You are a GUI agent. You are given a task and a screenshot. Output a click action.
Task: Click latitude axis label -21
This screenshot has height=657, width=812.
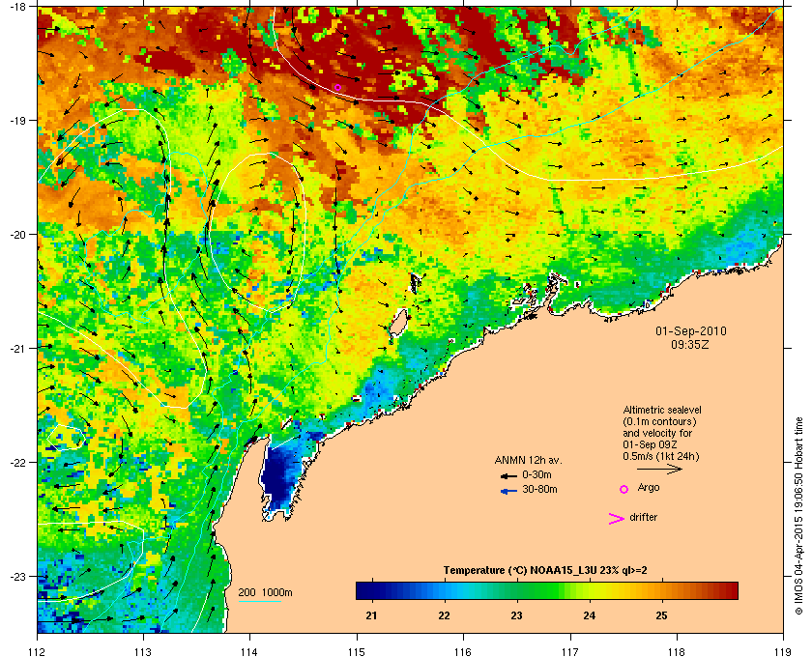[17, 349]
